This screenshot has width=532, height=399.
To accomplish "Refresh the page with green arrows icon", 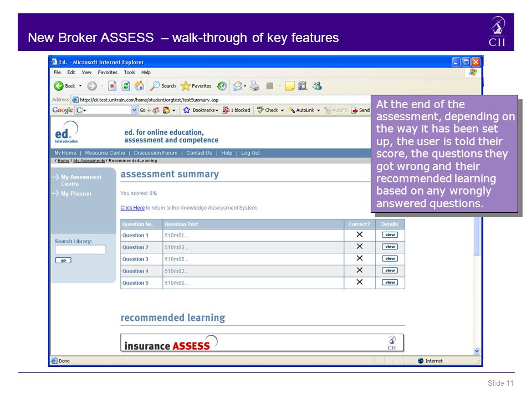I will [x=126, y=86].
